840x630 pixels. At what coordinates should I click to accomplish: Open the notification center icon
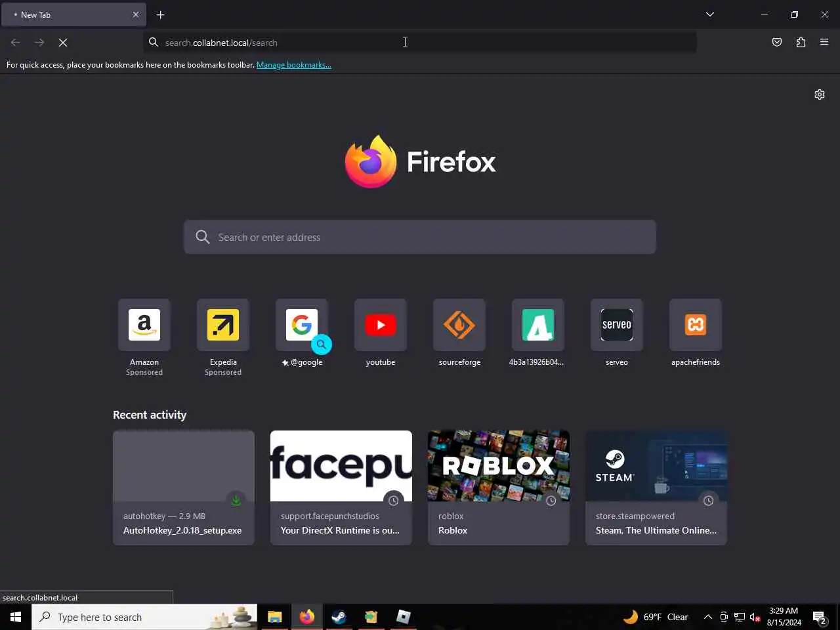pyautogui.click(x=820, y=617)
